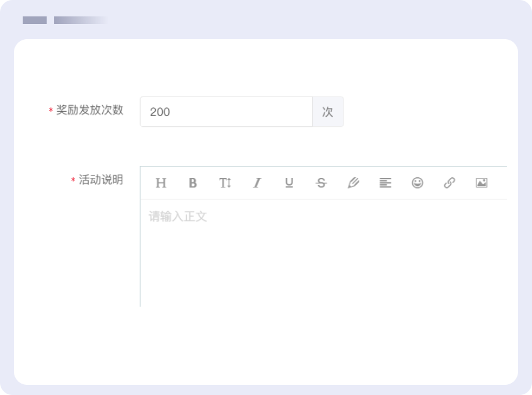Click the 活动说明 field label
Screen dimensions: 532x395
(101, 180)
